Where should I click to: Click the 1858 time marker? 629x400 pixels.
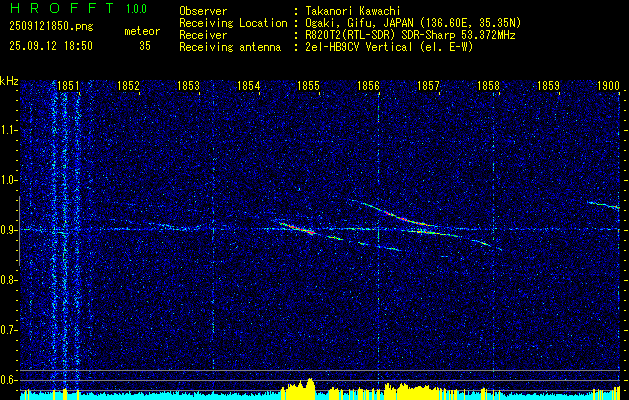tap(489, 86)
